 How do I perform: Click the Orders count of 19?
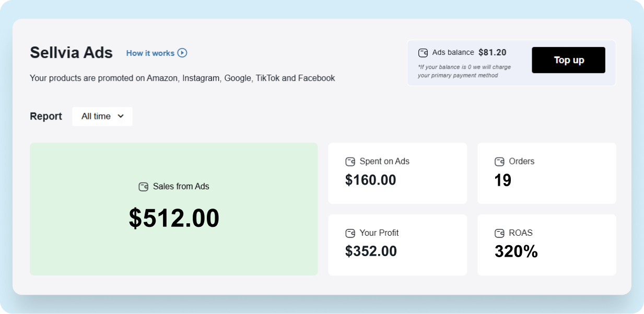click(502, 180)
